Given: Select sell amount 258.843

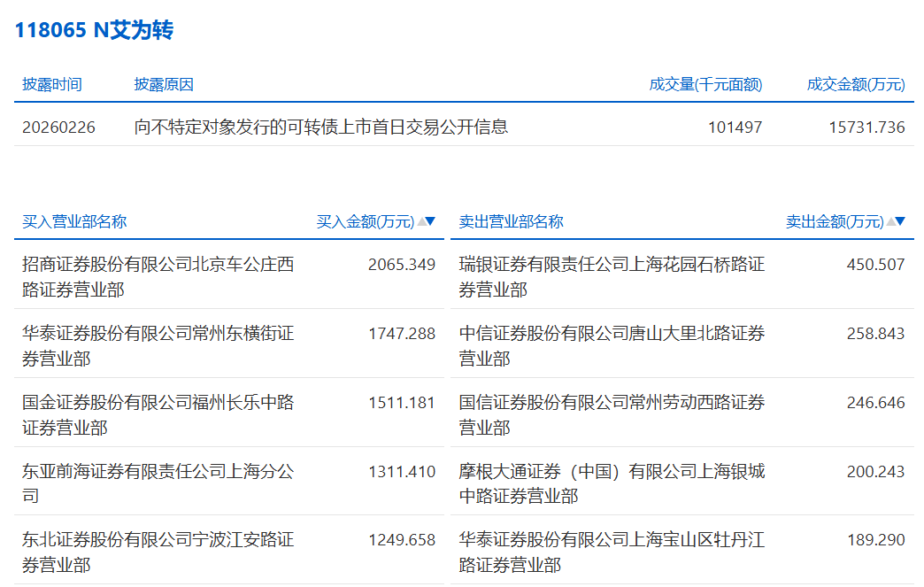Looking at the screenshot, I should pyautogui.click(x=875, y=334).
